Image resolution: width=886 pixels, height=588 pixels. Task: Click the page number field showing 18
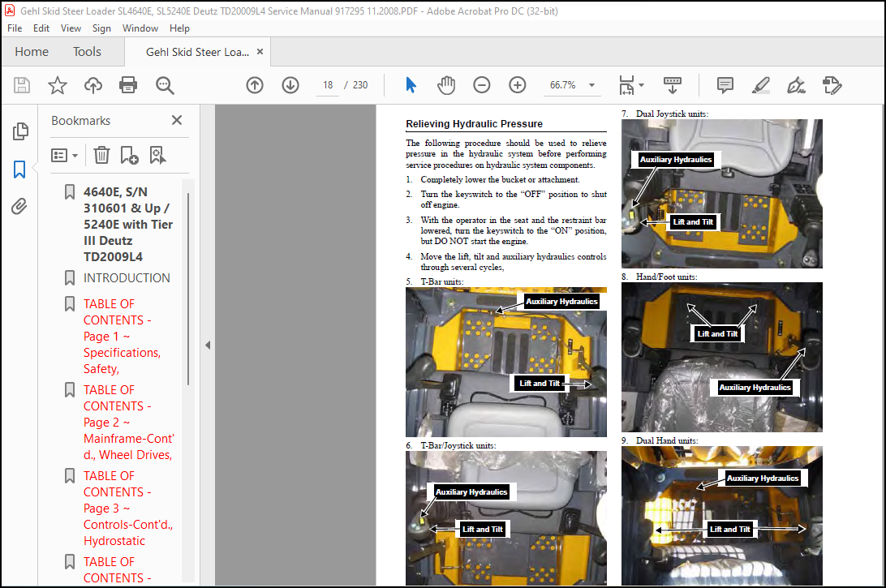(328, 85)
